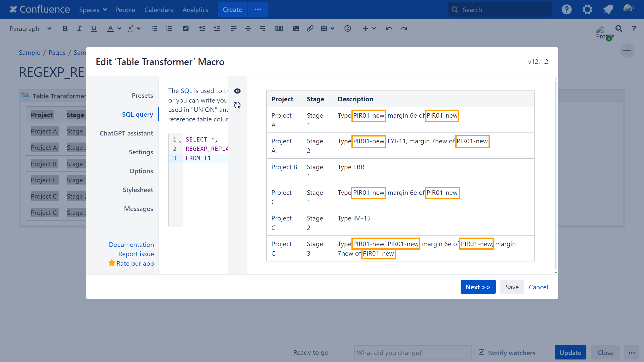Click the undo arrow icon
The width and height of the screenshot is (644, 362).
(389, 29)
